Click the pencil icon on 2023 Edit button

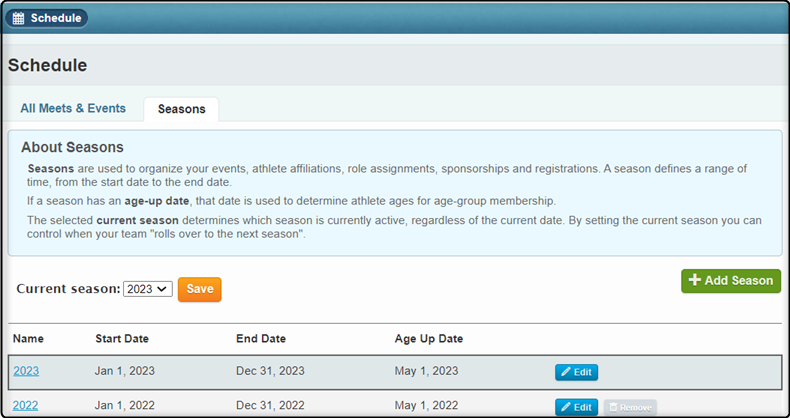[566, 372]
